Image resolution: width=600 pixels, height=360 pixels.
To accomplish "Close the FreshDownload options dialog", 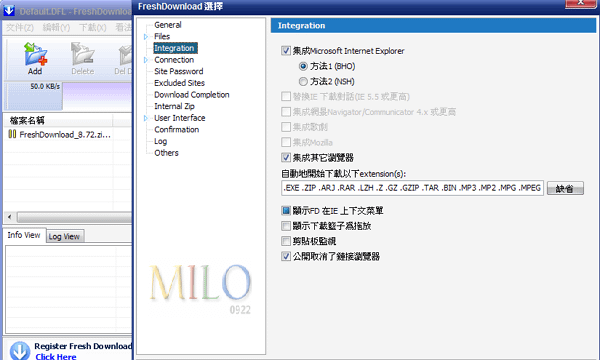I will 580,3.
